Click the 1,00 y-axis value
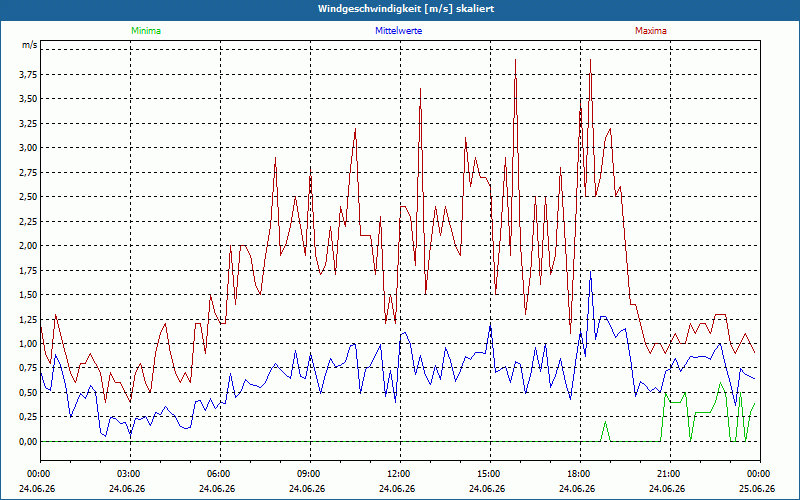Screen dimensions: 800x500 (28, 344)
